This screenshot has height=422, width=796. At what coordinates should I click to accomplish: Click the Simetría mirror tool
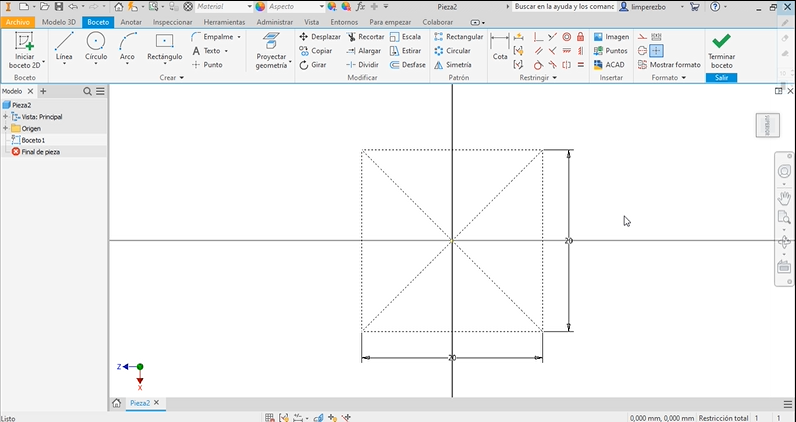click(453, 65)
